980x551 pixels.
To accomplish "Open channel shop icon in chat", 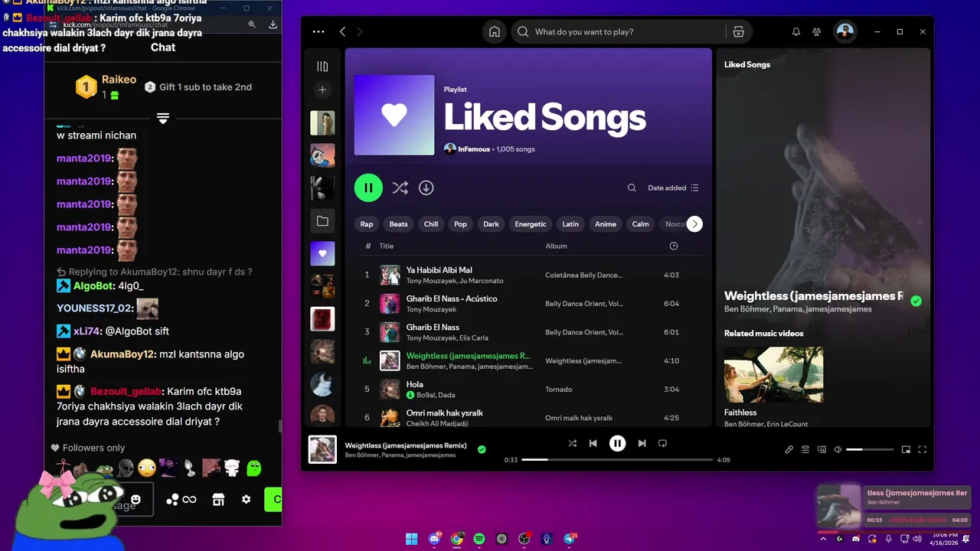I will coord(218,500).
